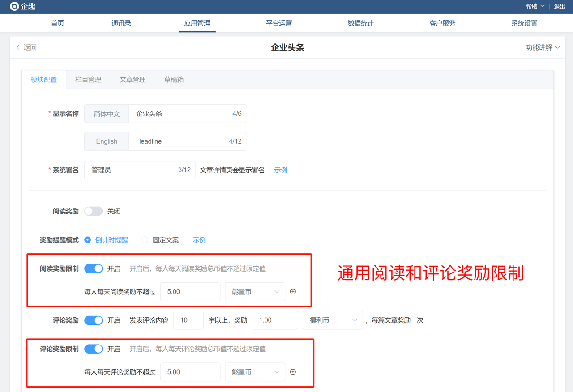The width and height of the screenshot is (573, 392).
Task: Turn off the 评论奖励 switch
Action: coord(94,320)
